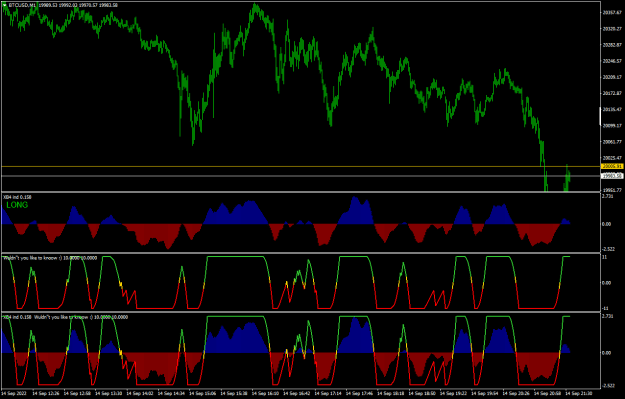Select the grey horizontal bid price line

pyautogui.click(x=301, y=176)
